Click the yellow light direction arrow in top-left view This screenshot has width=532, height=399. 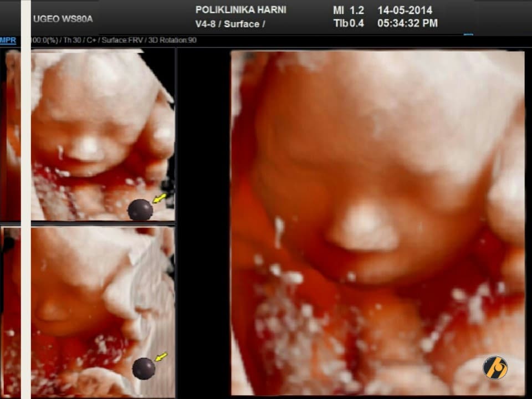point(159,198)
